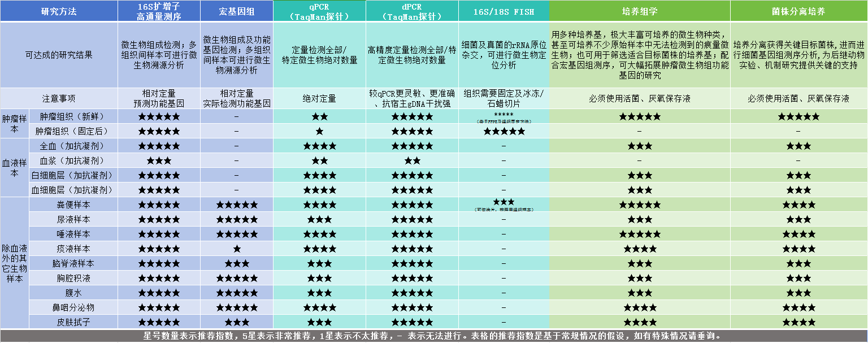Select the five-star rating for 肿瘤组织（新鲜）under 16S扩增子
This screenshot has height=343, width=868.
pyautogui.click(x=159, y=116)
